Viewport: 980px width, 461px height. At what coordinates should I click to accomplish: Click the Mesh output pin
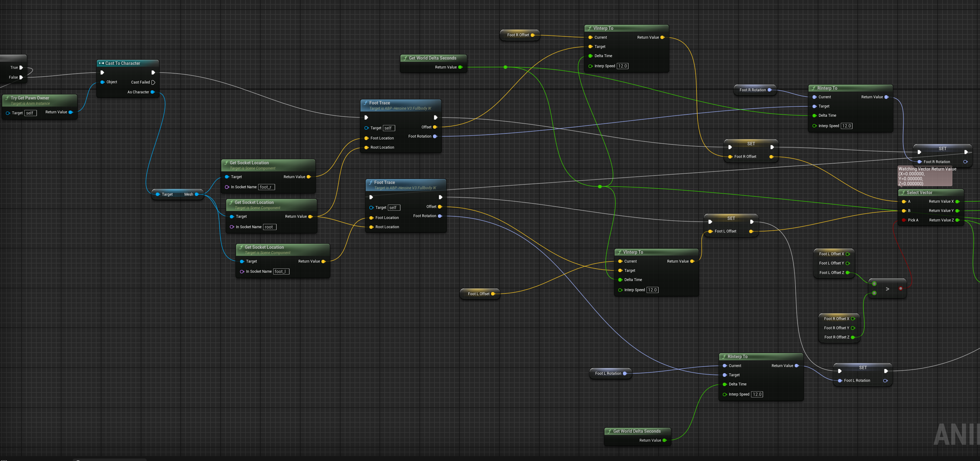pyautogui.click(x=197, y=194)
